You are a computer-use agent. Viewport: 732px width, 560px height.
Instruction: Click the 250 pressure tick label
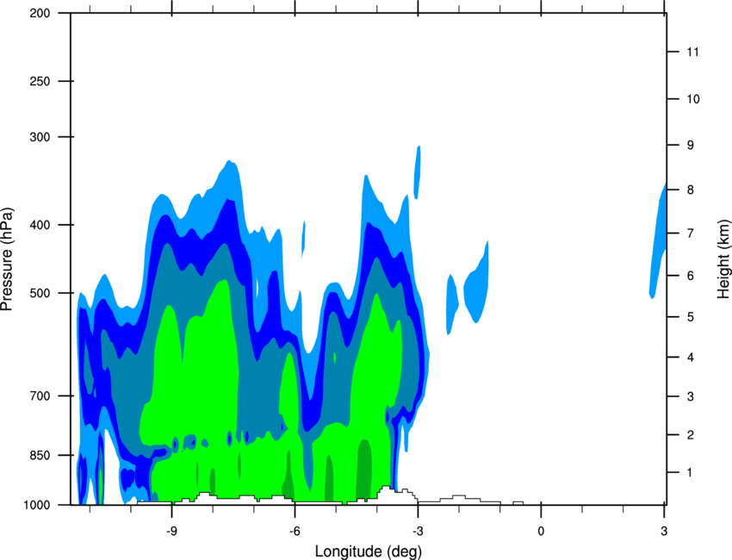tap(40, 81)
